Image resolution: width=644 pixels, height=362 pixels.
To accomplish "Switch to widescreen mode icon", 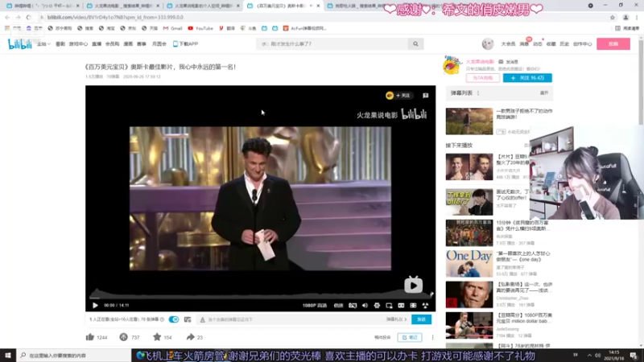I will (x=401, y=306).
